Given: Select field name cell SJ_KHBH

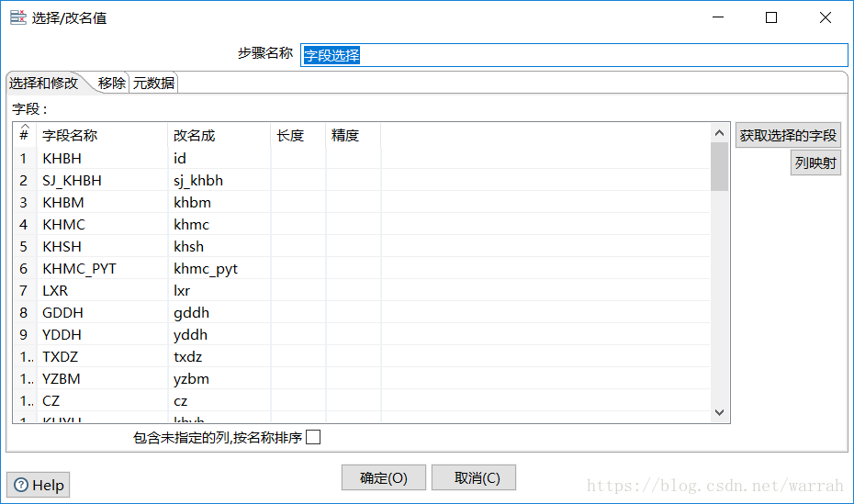Looking at the screenshot, I should [x=102, y=180].
